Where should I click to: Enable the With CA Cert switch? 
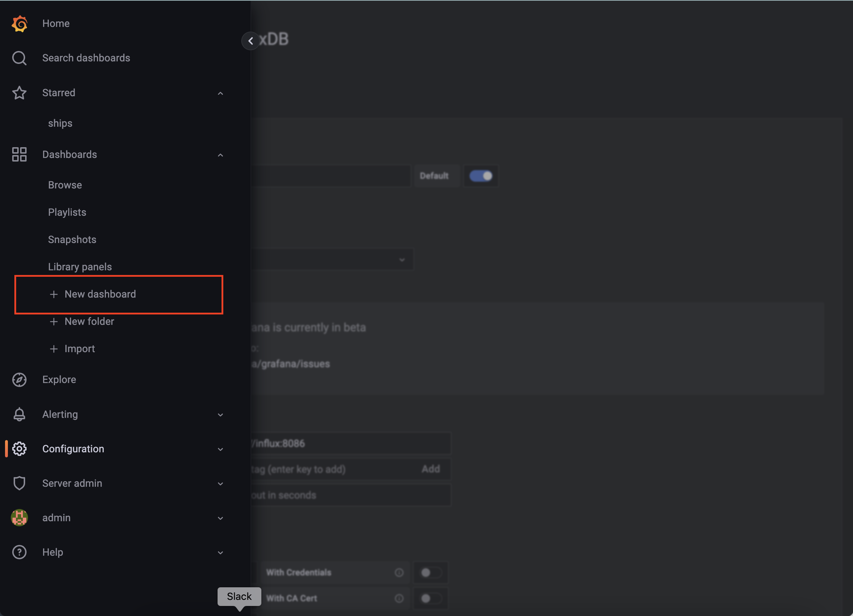point(430,598)
